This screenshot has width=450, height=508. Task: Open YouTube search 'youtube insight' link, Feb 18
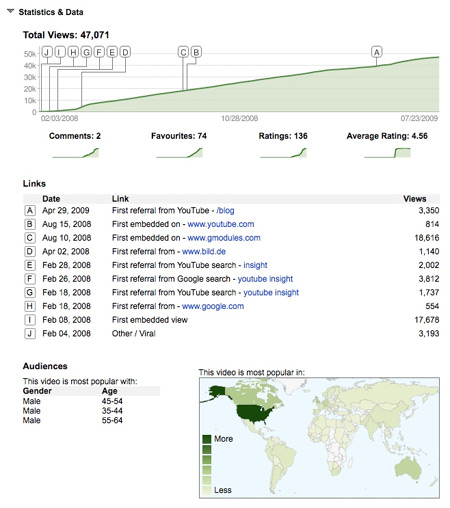click(x=271, y=293)
